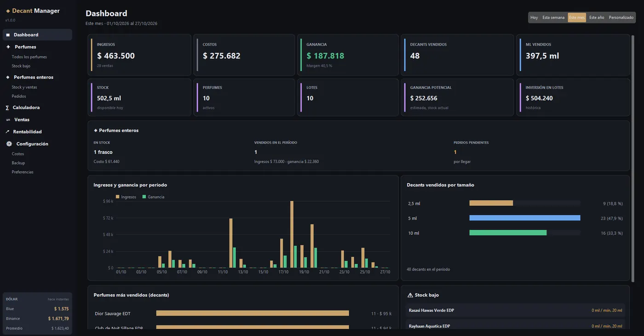Click the Ingresos legend swatch in the chart
644x336 pixels.
118,197
